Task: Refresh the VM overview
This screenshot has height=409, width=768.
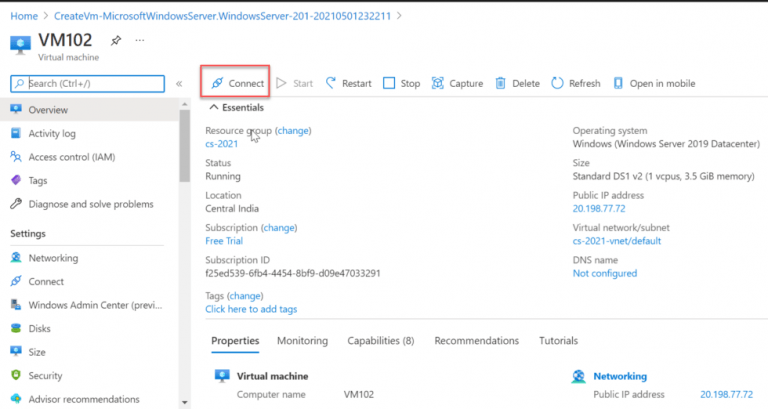Action: [x=557, y=84]
